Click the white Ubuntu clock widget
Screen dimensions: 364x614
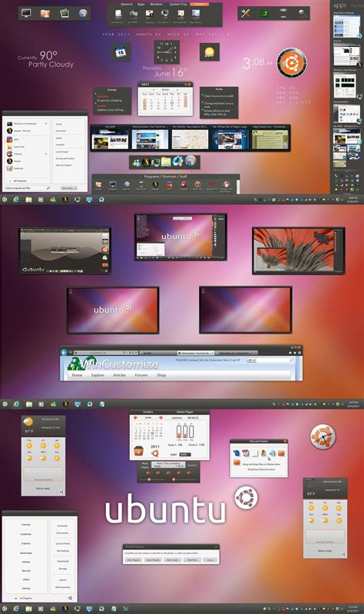click(323, 437)
